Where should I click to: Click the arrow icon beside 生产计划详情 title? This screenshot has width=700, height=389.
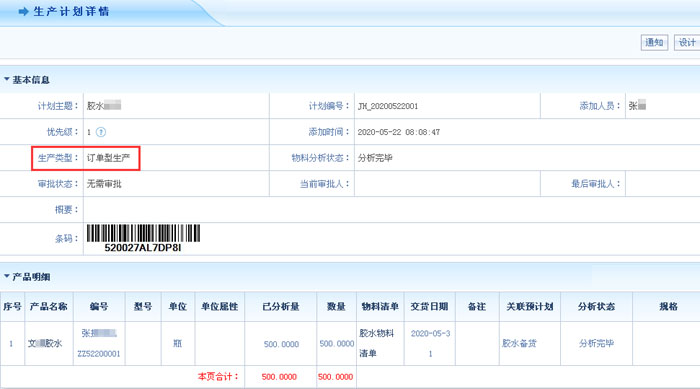coord(24,12)
